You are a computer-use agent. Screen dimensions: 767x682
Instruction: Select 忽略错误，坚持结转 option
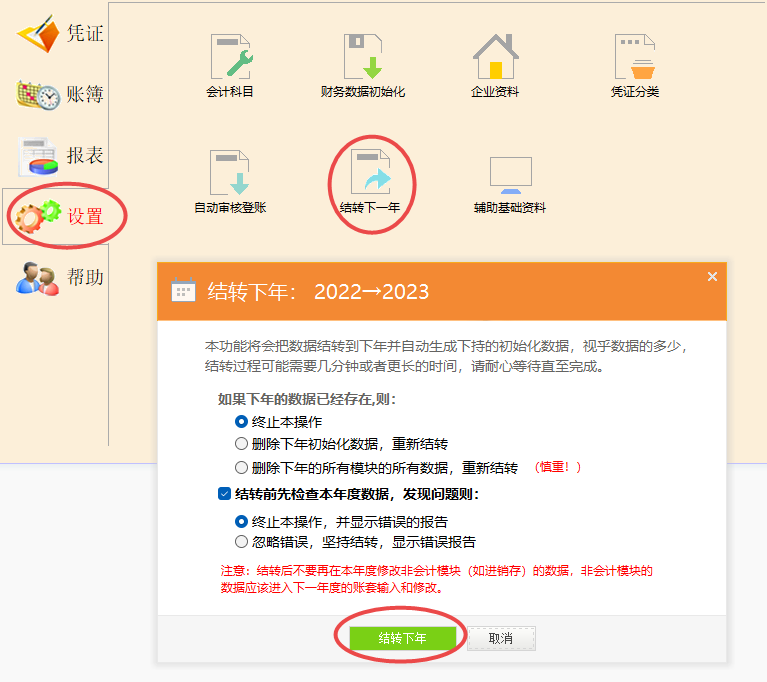356,542
